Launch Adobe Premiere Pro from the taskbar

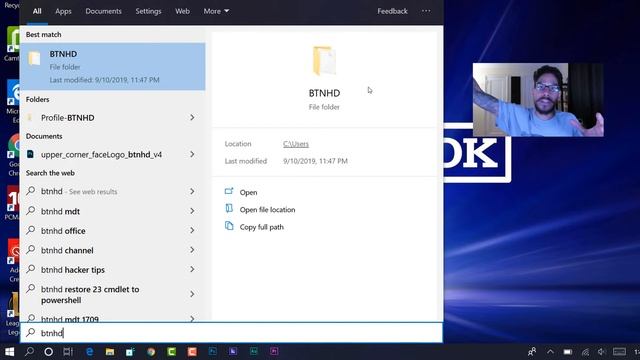[274, 351]
